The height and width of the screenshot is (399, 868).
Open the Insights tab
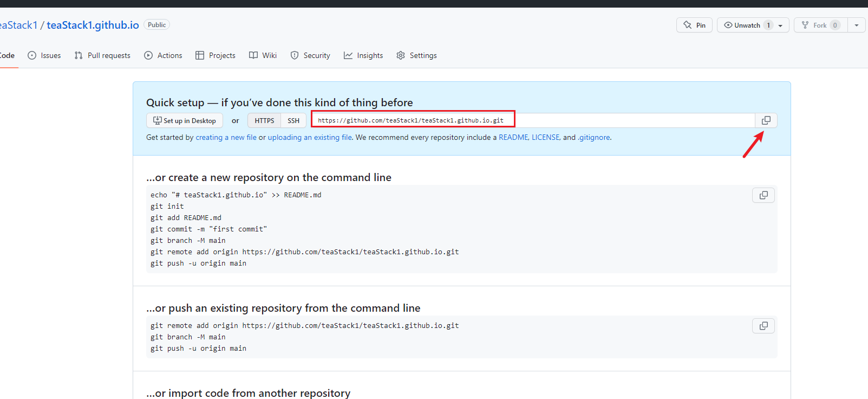(x=363, y=55)
